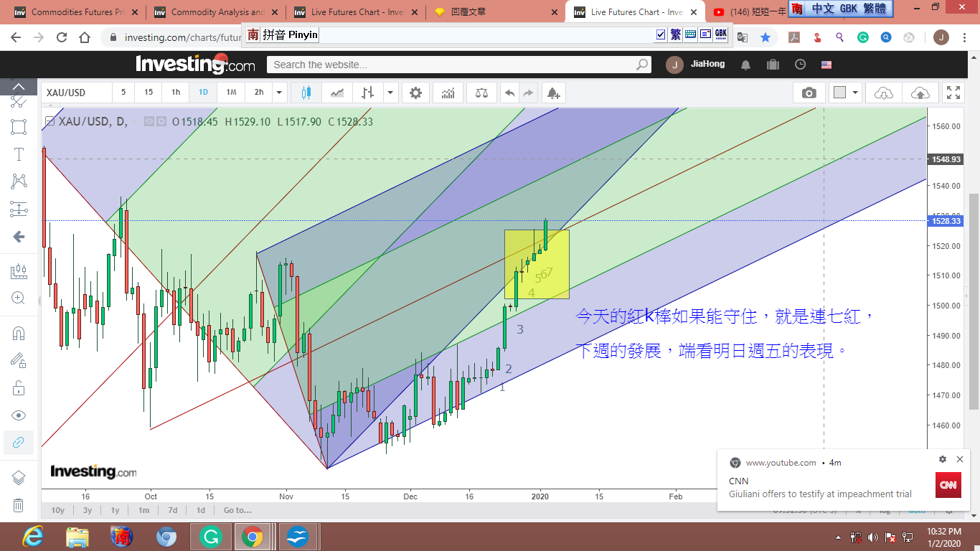Add a price alert with bell-plus icon

(x=552, y=93)
